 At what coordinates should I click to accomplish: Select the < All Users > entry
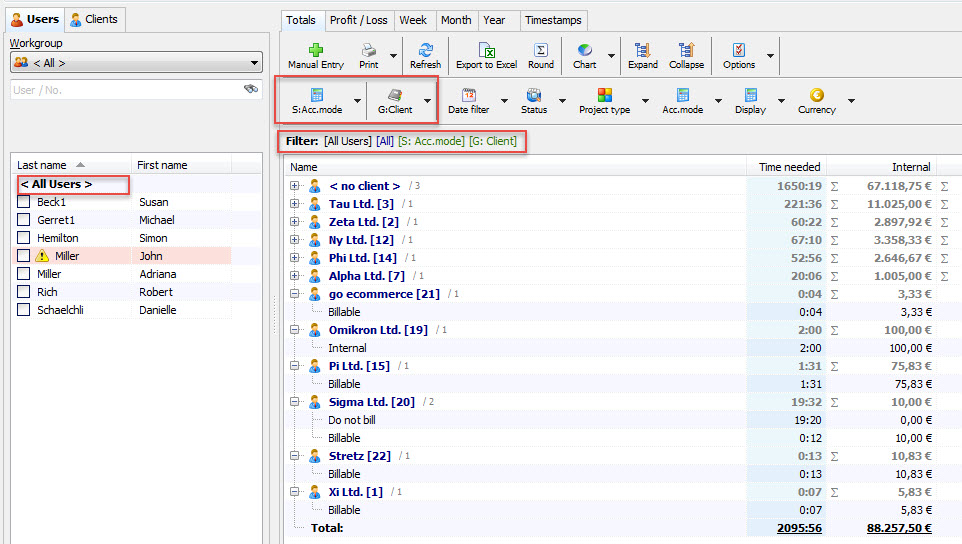[x=56, y=184]
